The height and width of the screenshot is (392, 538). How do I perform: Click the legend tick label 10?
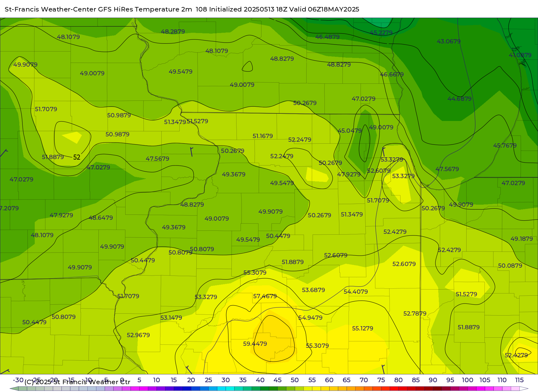[x=156, y=380]
